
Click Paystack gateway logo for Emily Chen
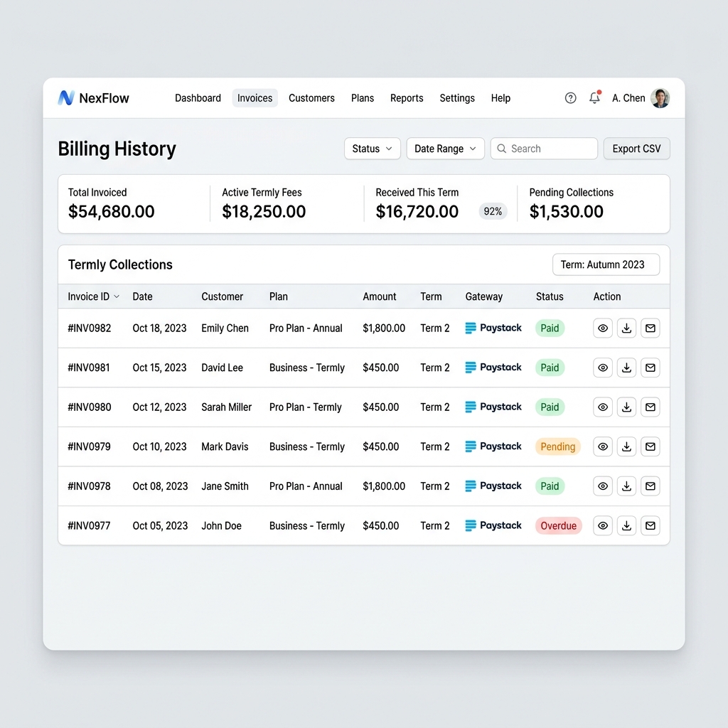tap(493, 328)
